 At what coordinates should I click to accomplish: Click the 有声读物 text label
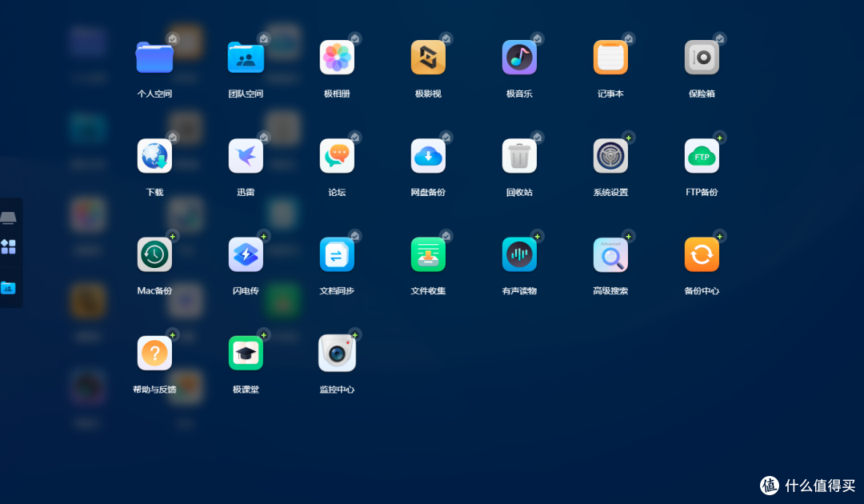coord(519,291)
